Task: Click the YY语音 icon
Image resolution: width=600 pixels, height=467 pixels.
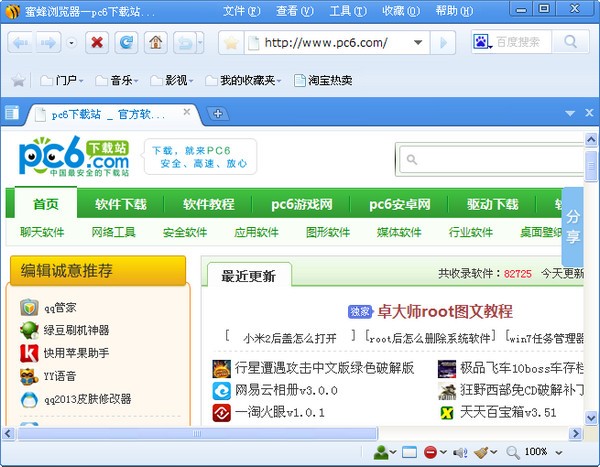Action: point(29,376)
